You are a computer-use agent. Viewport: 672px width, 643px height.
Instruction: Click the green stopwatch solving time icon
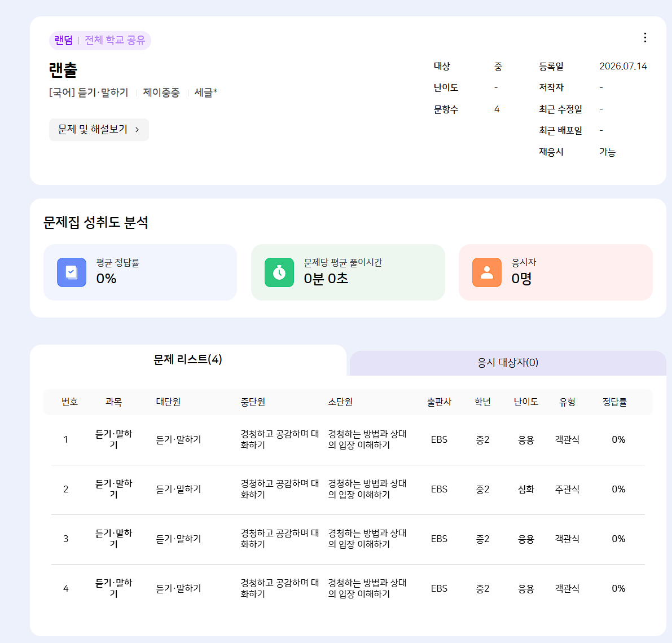(279, 272)
